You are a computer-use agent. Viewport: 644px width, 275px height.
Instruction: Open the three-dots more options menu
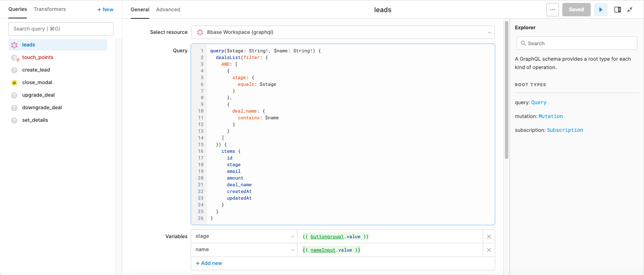pos(553,10)
